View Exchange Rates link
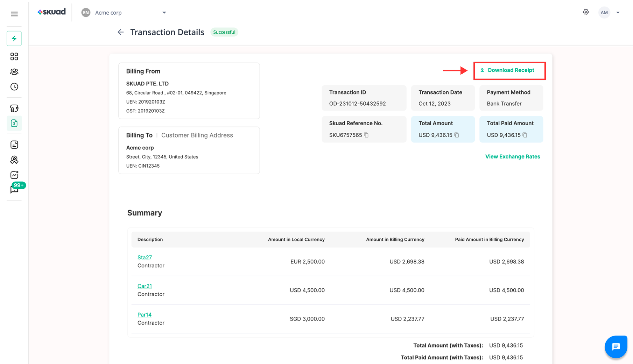633x364 pixels. pyautogui.click(x=512, y=156)
